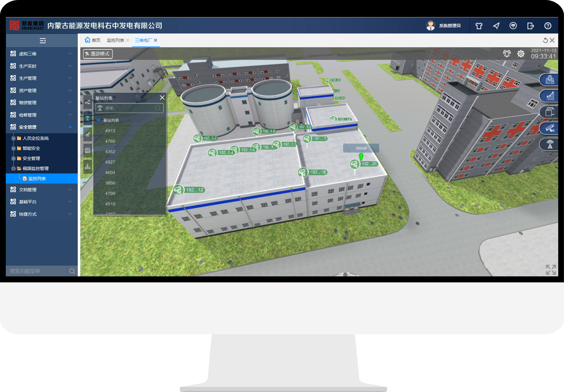Click the base station antenna icon on right edge
This screenshot has width=564, height=392.
(x=550, y=144)
